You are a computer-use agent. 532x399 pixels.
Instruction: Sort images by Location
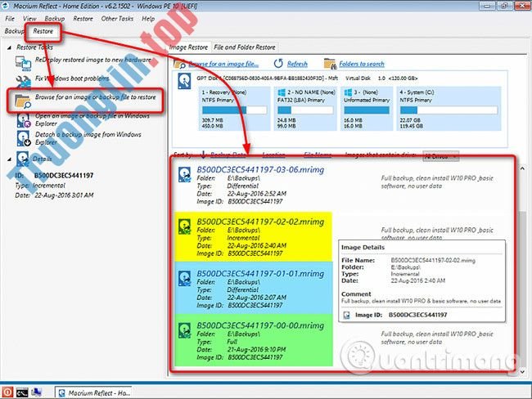pyautogui.click(x=273, y=155)
